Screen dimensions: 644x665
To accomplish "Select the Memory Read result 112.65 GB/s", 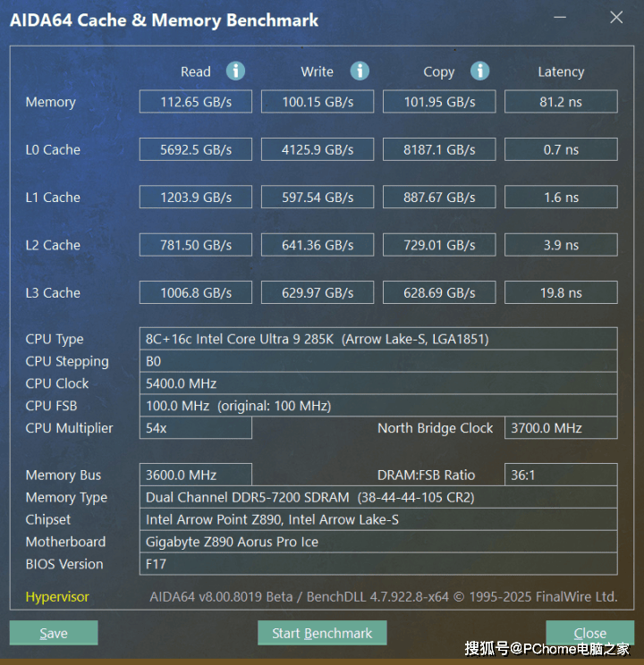I will tap(195, 102).
